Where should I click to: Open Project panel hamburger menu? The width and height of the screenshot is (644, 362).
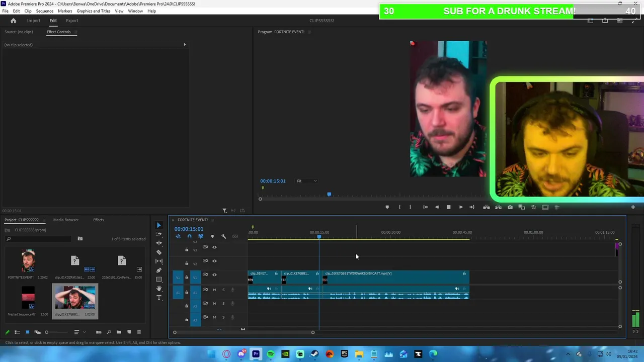coord(44,220)
